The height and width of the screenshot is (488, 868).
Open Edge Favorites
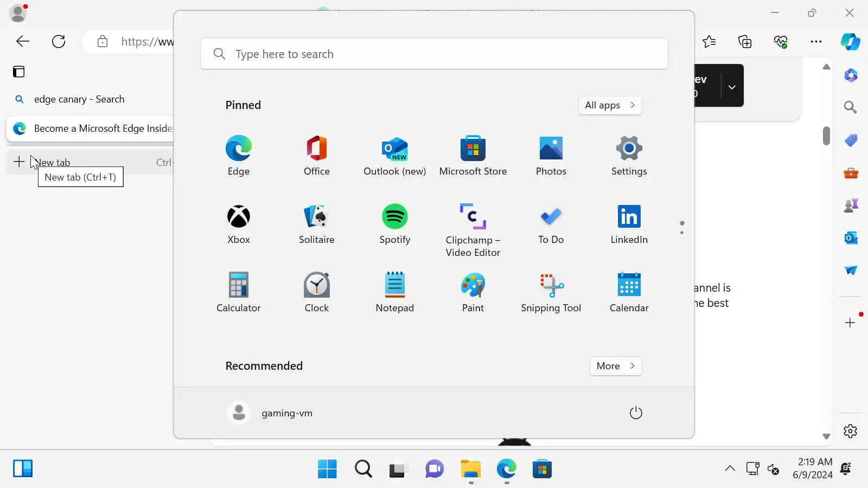coord(709,41)
